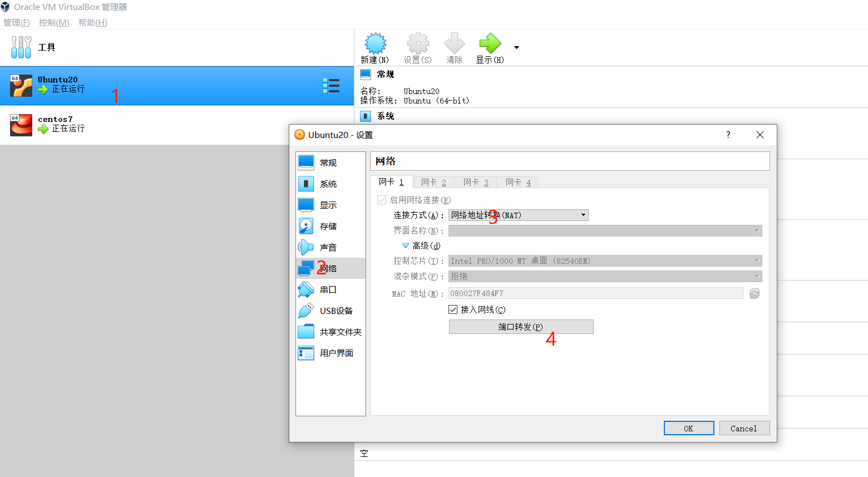Screen dimensions: 868x477
Task: Open the Tools (工具) icon in VirtualBox Manager
Action: (21, 47)
